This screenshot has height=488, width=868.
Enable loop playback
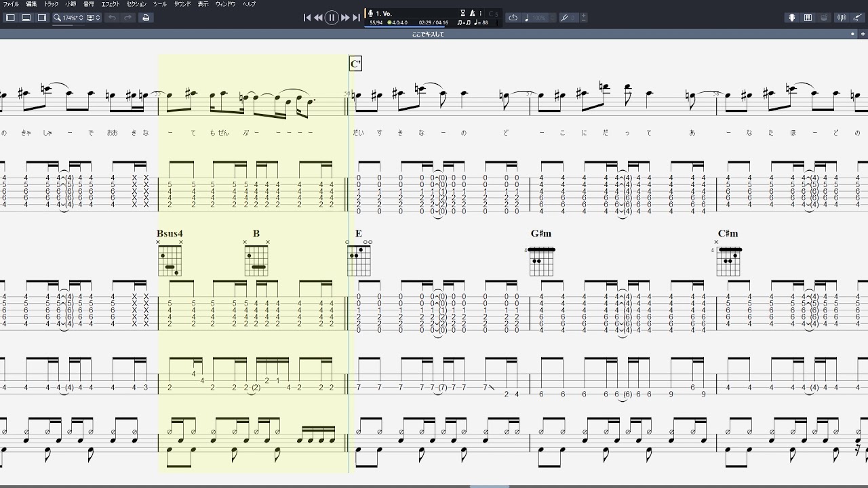pos(513,18)
